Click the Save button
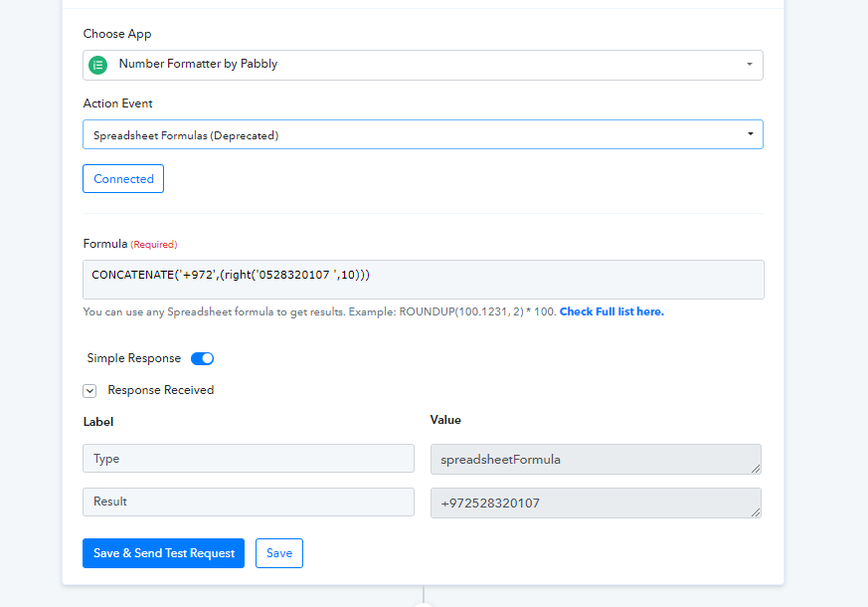This screenshot has width=868, height=607. click(x=279, y=553)
